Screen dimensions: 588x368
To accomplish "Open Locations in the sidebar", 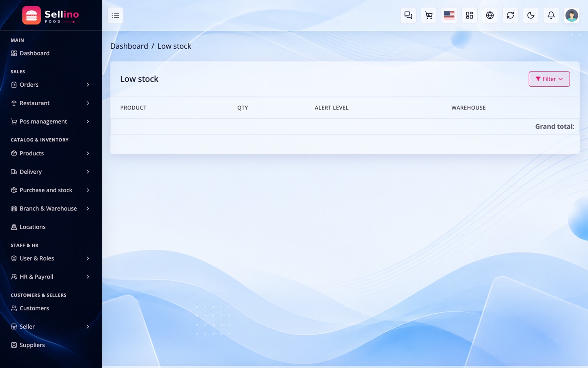I will 51,227.
